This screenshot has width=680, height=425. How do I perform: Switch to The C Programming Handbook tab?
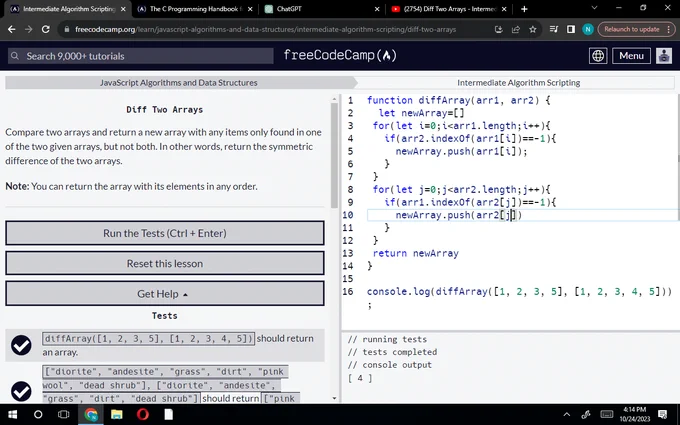click(193, 9)
